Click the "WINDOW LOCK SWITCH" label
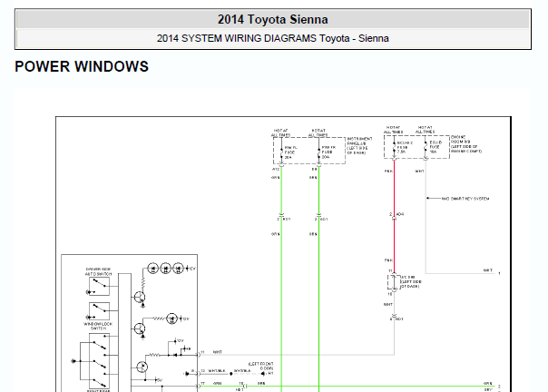The width and height of the screenshot is (548, 392). tap(98, 327)
